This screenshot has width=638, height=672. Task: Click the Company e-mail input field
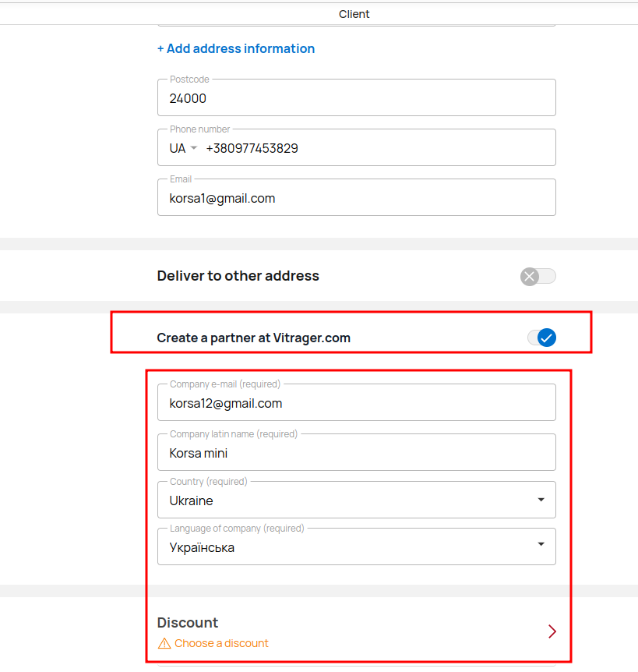[357, 402]
